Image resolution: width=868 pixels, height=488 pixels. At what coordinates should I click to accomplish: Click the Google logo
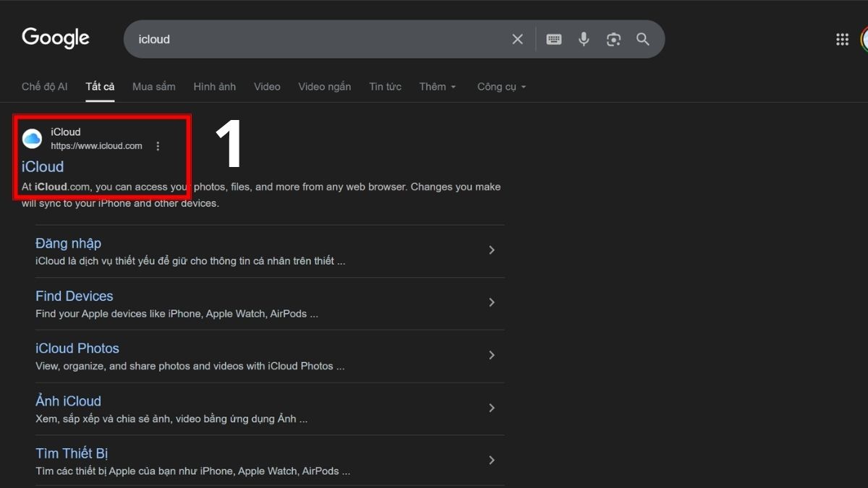[x=56, y=38]
